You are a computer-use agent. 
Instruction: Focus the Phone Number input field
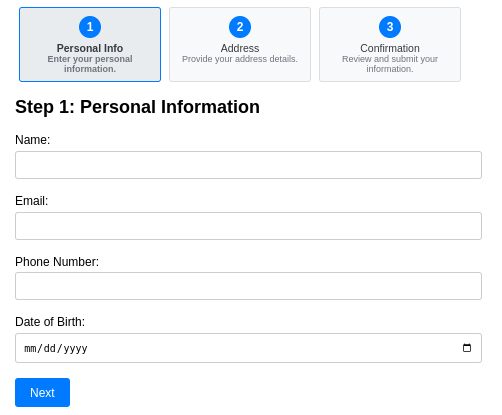[x=248, y=286]
